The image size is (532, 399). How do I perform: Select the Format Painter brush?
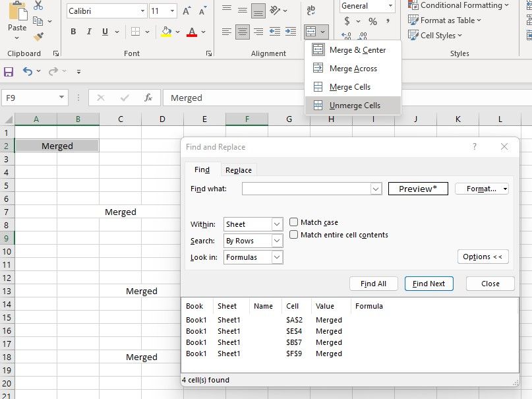click(x=38, y=37)
